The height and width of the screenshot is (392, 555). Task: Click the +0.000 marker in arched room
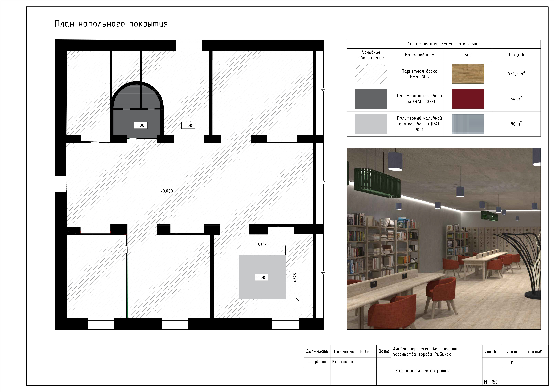click(140, 125)
